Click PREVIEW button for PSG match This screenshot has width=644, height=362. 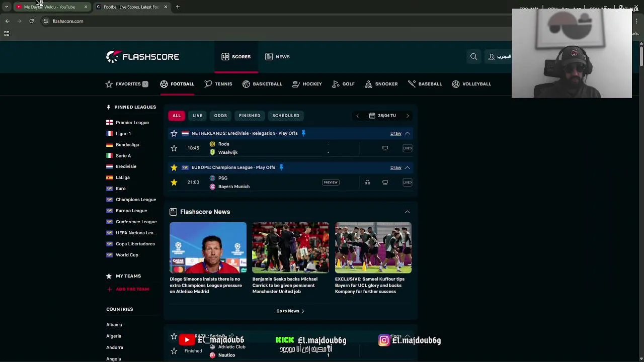point(331,183)
